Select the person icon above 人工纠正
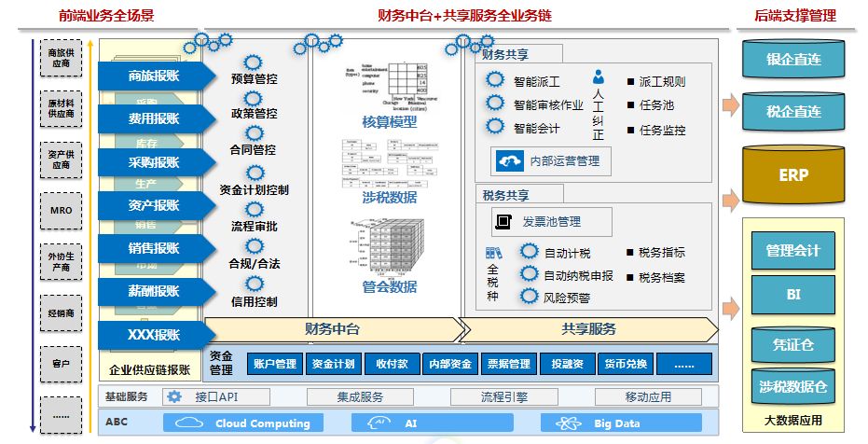 (598, 79)
